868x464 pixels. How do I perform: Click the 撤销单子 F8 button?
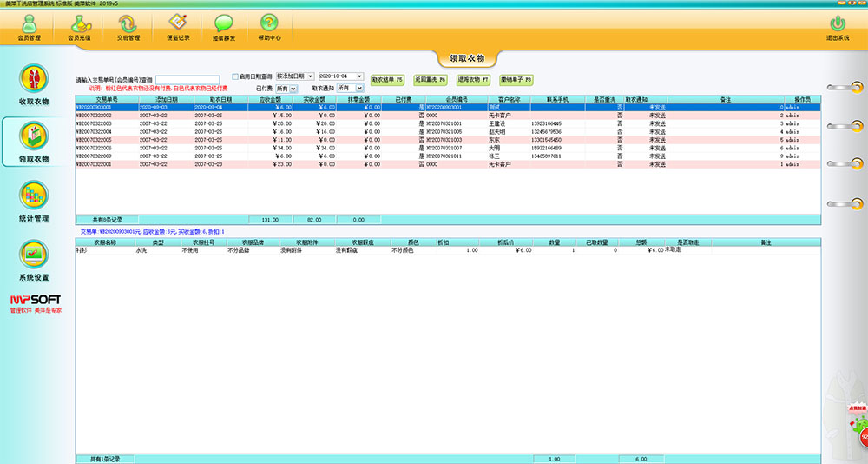(516, 79)
